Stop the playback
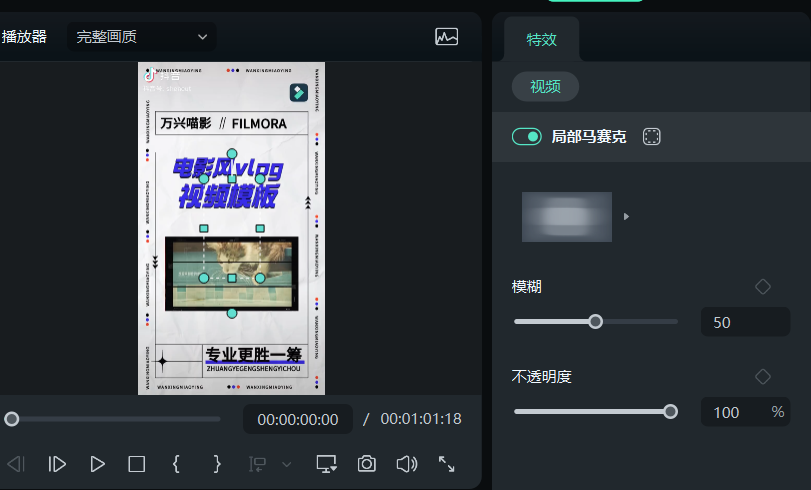The height and width of the screenshot is (490, 811). click(137, 464)
